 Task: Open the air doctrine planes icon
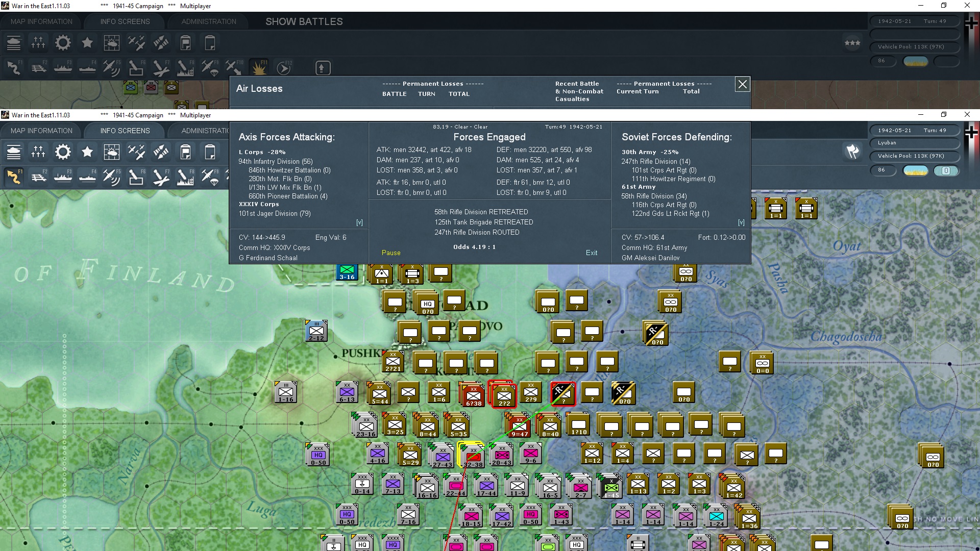tap(136, 152)
